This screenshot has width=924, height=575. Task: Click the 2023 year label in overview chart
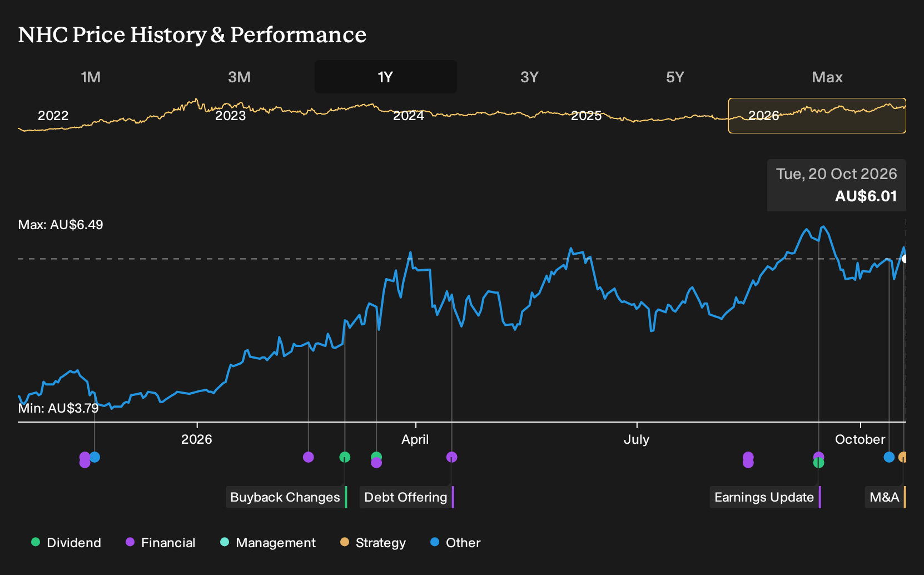pyautogui.click(x=230, y=116)
